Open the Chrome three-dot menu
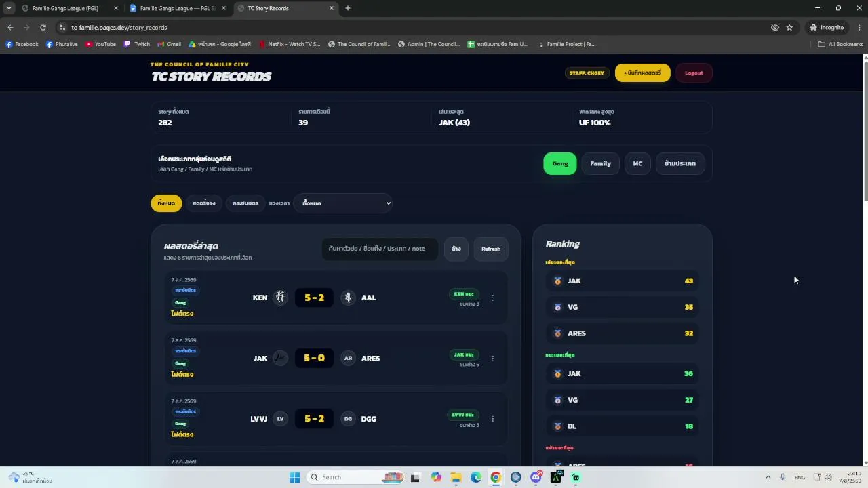Screen dimensions: 868x488 tap(859, 28)
